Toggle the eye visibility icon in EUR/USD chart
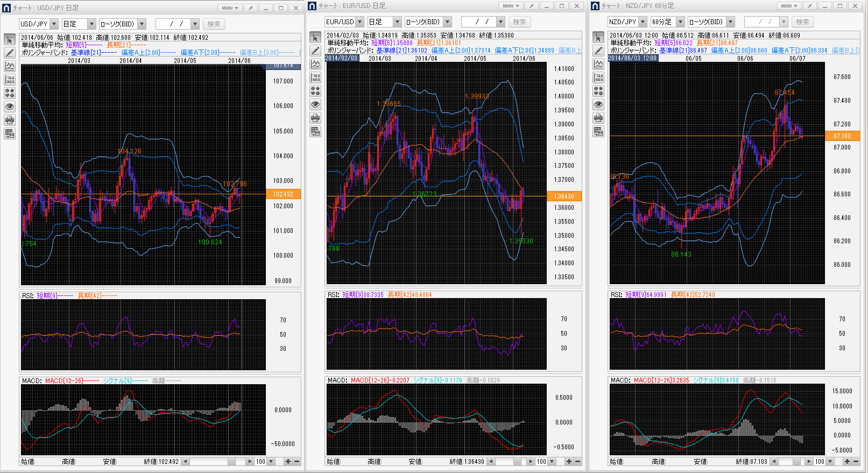 pyautogui.click(x=315, y=104)
